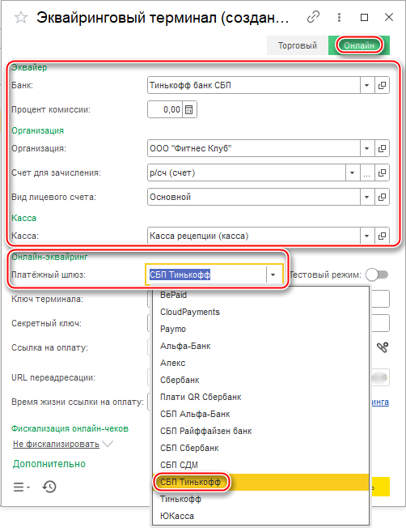Viewport: 406px width, 532px height.
Task: Open Счет для зачисления record icon
Action: (382, 172)
